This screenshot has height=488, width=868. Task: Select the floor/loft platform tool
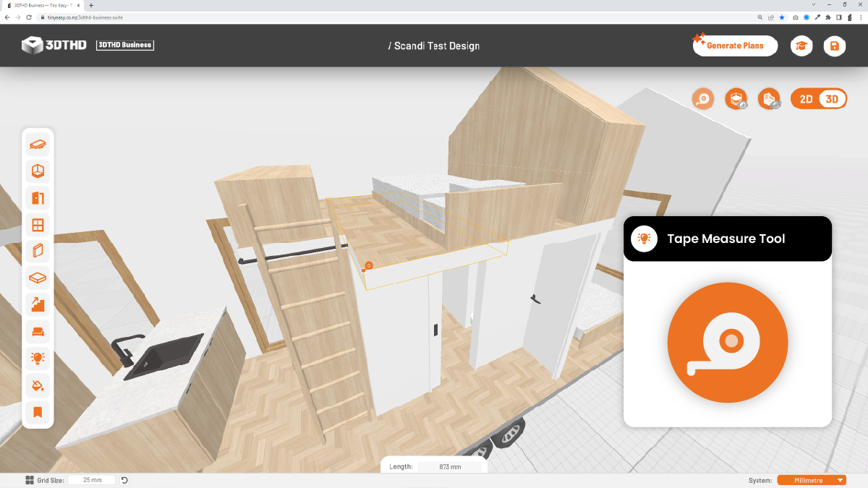pos(38,278)
